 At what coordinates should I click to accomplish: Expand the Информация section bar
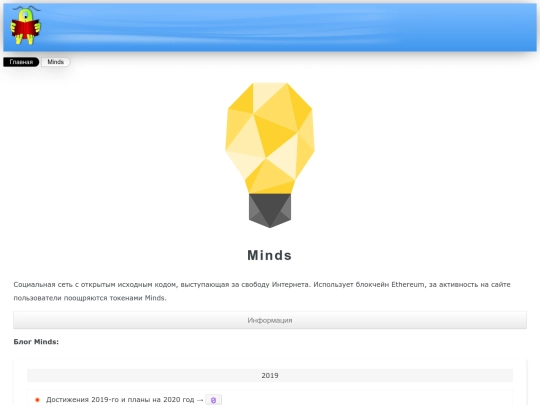[x=270, y=320]
